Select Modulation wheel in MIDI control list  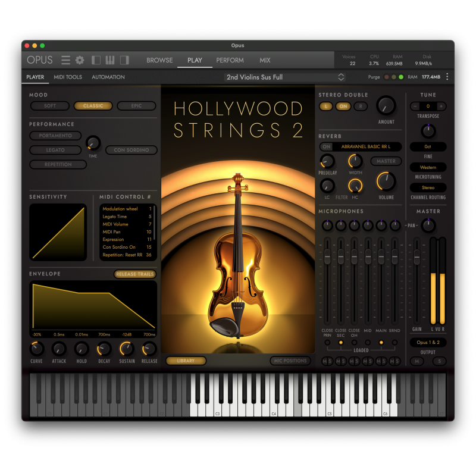127,209
